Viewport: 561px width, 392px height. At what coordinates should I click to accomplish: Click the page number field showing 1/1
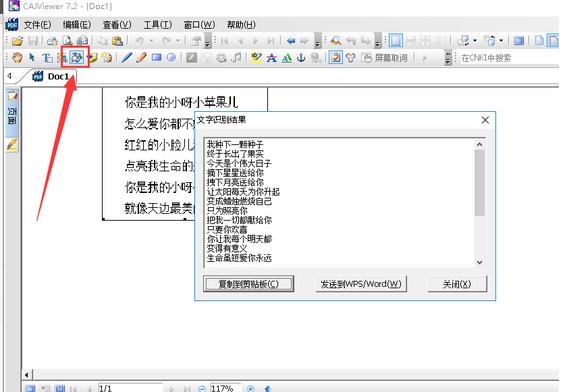pos(130,388)
